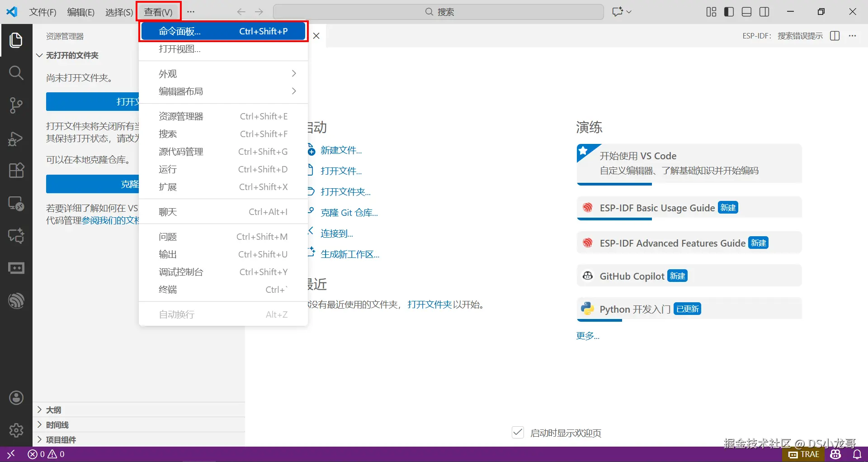
Task: Toggle the Secondary Side Bar layout icon
Action: [x=764, y=12]
